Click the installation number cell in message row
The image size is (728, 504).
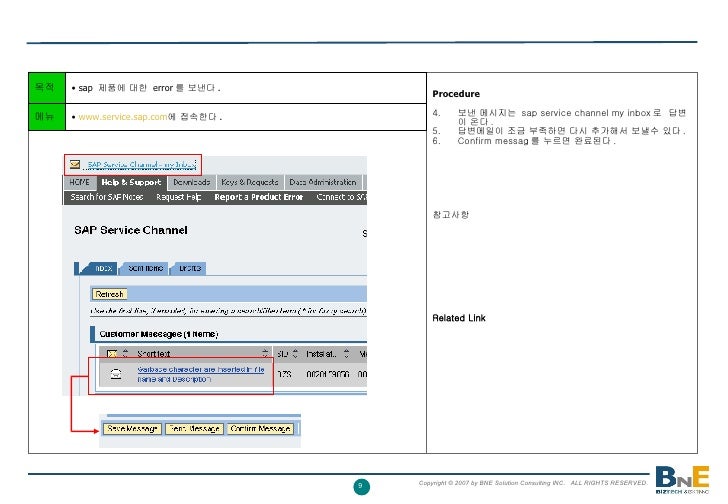coord(328,374)
